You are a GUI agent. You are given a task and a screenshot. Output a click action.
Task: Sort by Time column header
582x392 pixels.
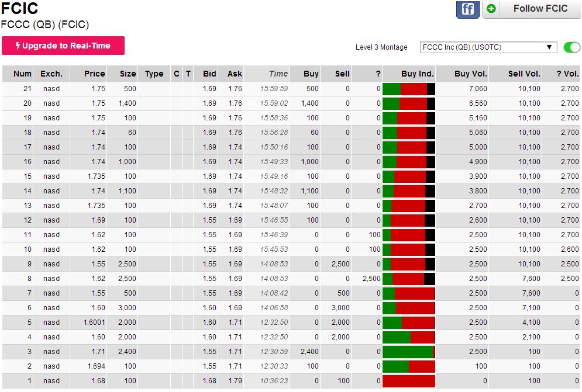[x=266, y=74]
